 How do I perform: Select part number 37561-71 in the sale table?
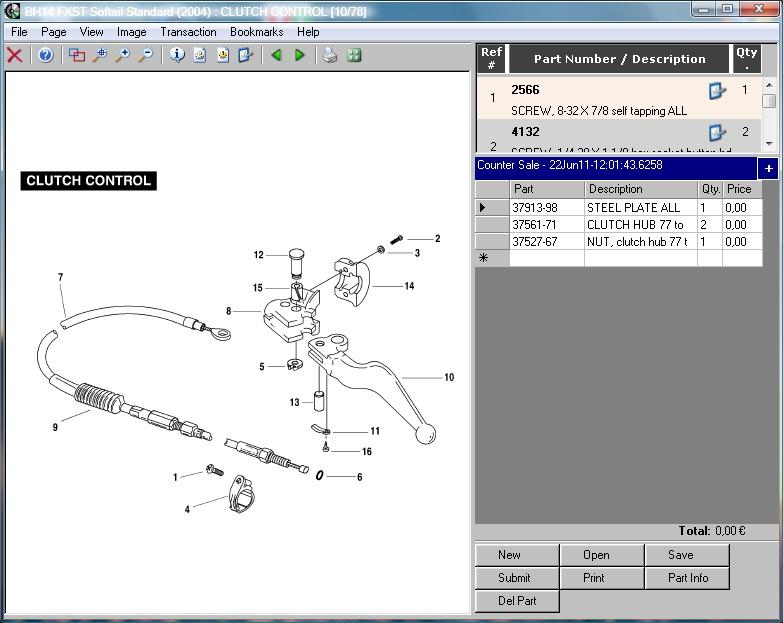pyautogui.click(x=547, y=225)
